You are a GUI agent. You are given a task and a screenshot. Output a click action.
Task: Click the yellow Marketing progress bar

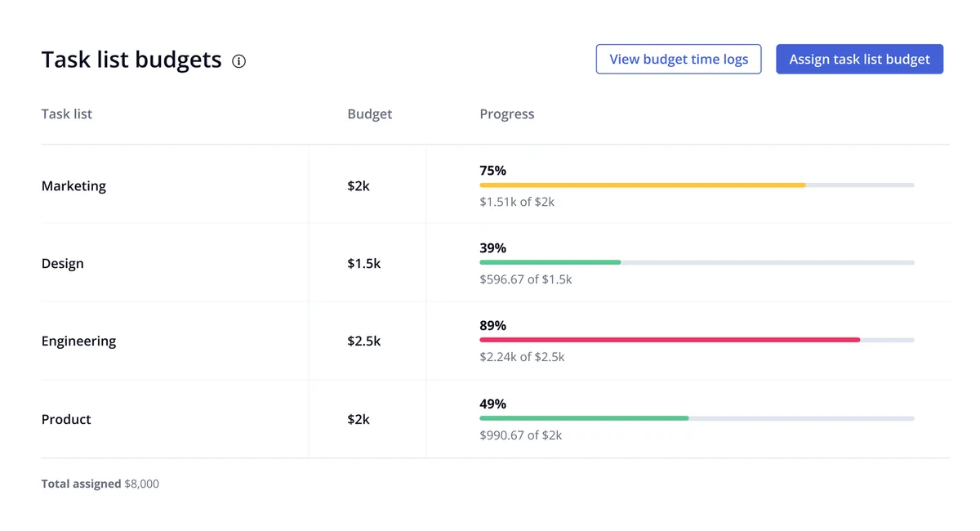(x=643, y=185)
